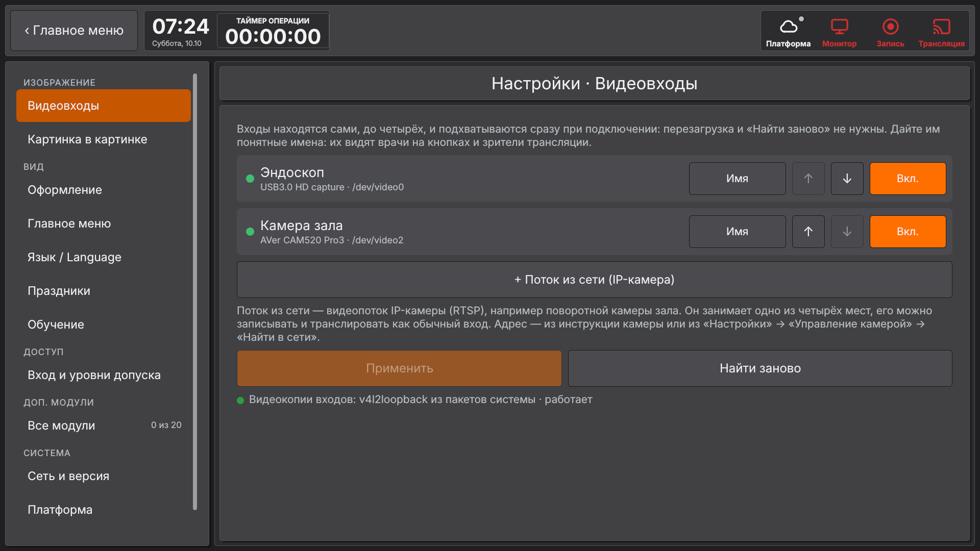
Task: Open the Платформа cloud icon
Action: point(788,31)
